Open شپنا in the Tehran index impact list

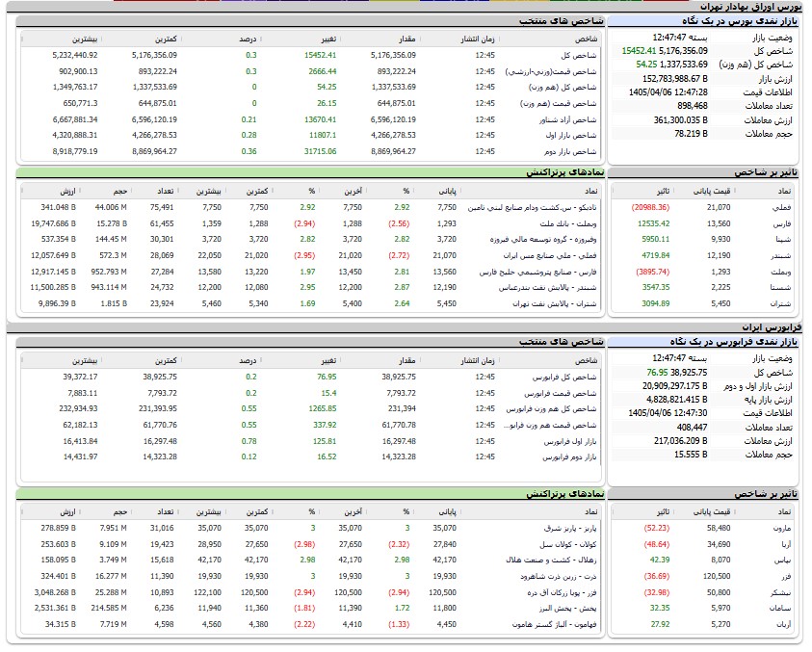[783, 239]
